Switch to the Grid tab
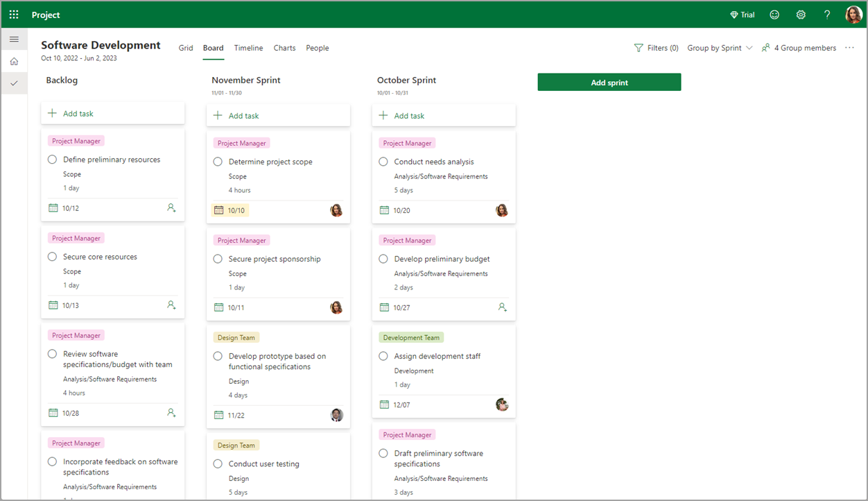The image size is (868, 501). (186, 48)
